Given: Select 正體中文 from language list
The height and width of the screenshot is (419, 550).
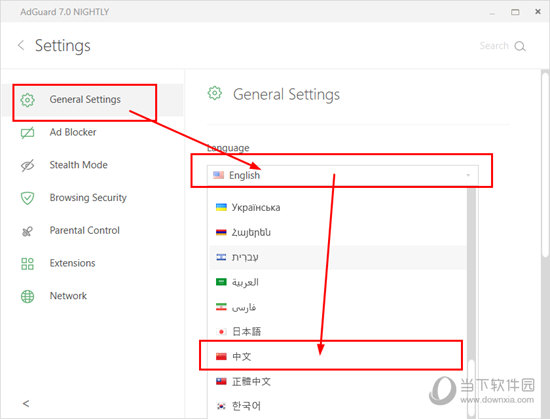Looking at the screenshot, I should pyautogui.click(x=338, y=381).
